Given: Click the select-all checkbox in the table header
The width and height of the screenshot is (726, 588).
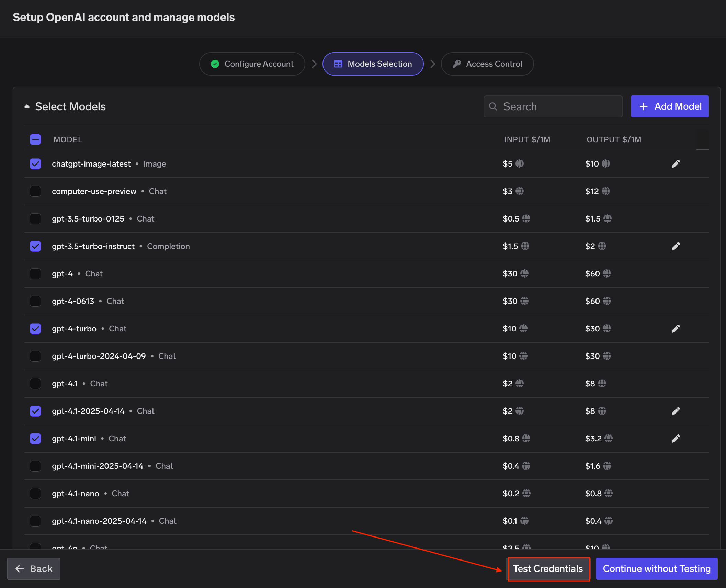Looking at the screenshot, I should [x=35, y=139].
